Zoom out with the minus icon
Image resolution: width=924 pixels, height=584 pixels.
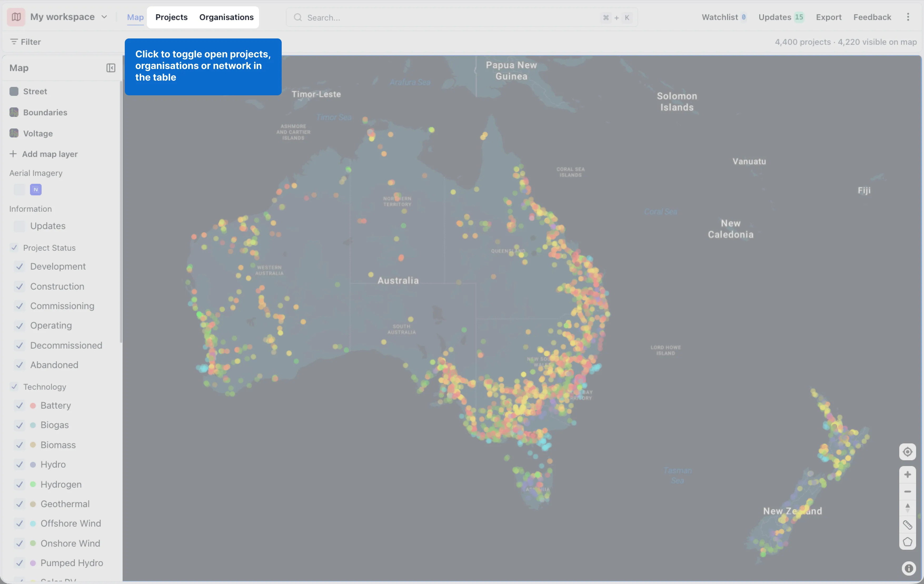(907, 492)
